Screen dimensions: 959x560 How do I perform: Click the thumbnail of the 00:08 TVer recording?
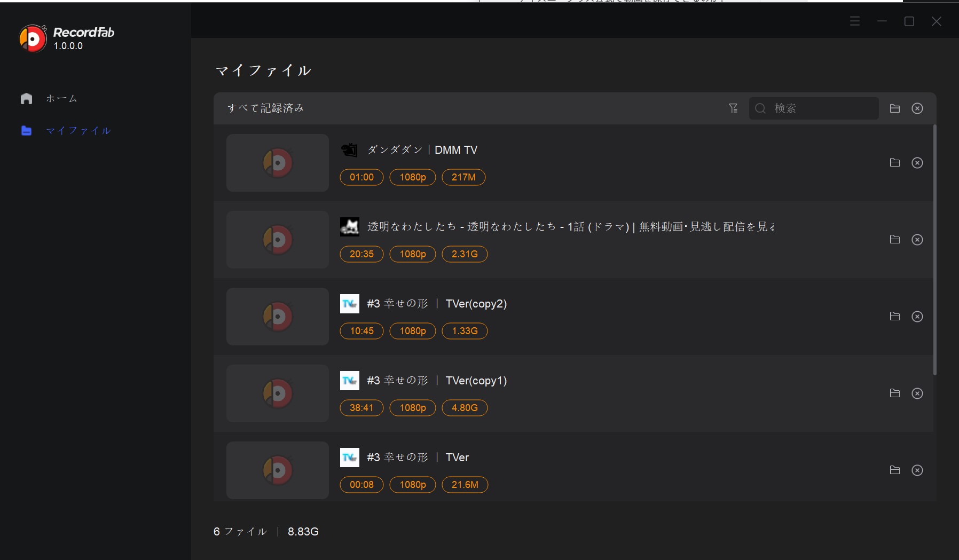click(278, 470)
